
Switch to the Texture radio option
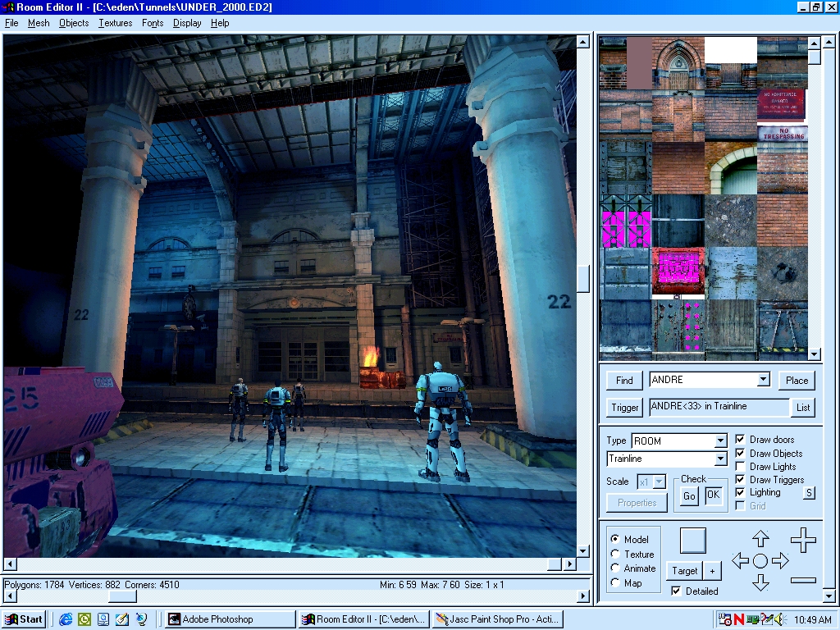(x=615, y=554)
